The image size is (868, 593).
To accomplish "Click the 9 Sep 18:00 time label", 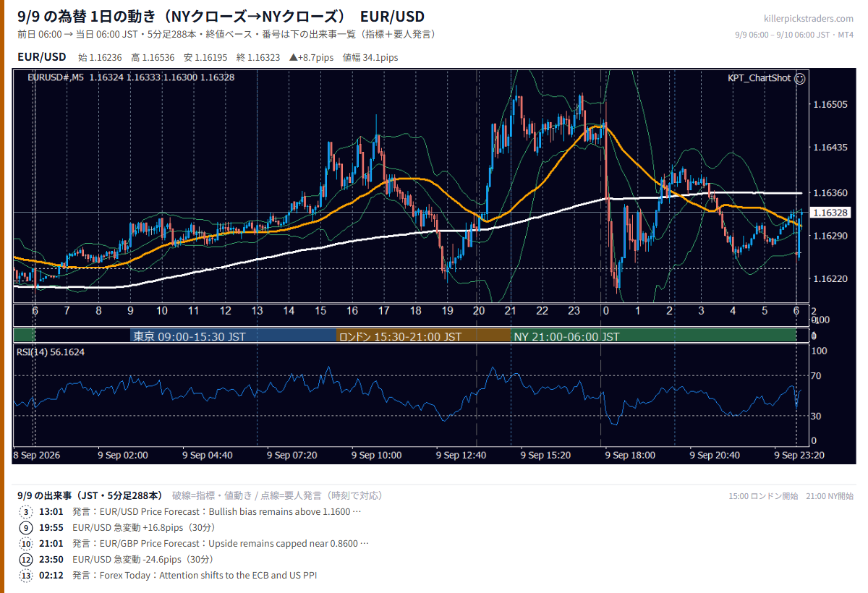I will tap(630, 455).
